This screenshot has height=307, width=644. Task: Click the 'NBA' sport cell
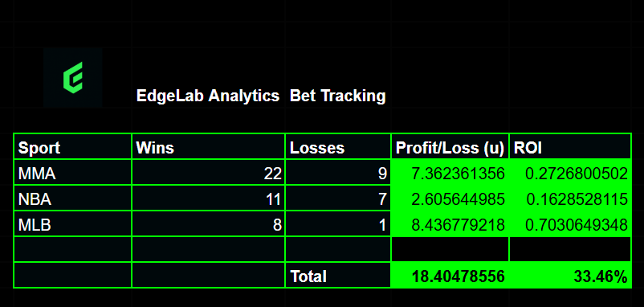pos(73,199)
